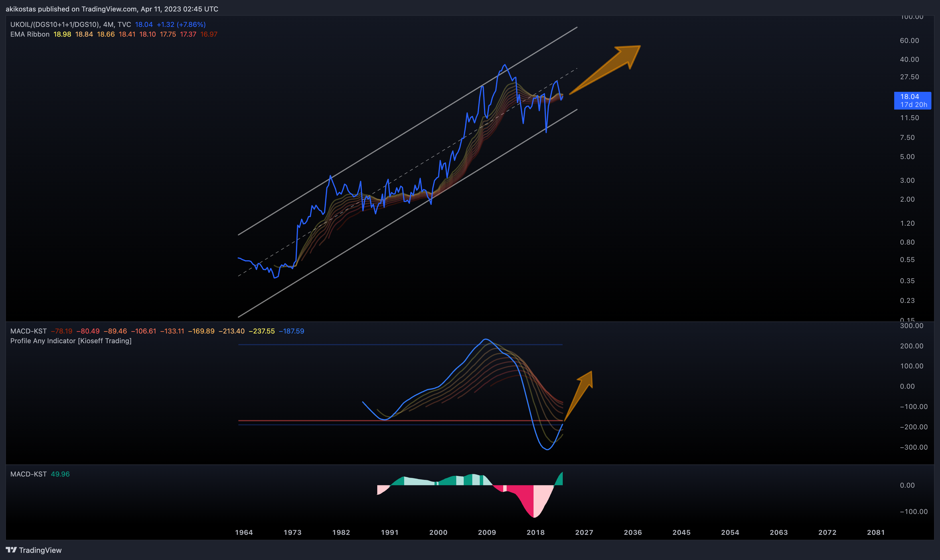This screenshot has height=560, width=940.
Task: Click the price change +1.32 (+7.86%)
Action: (181, 25)
